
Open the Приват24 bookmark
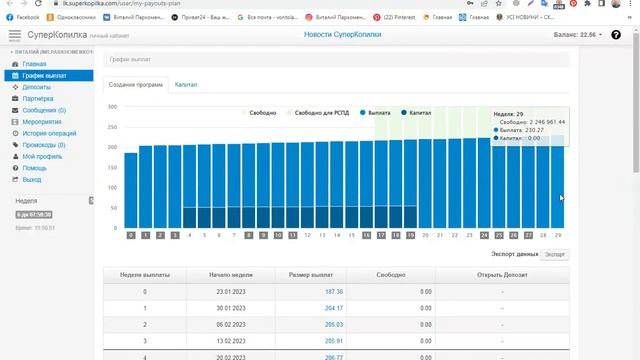[200, 17]
